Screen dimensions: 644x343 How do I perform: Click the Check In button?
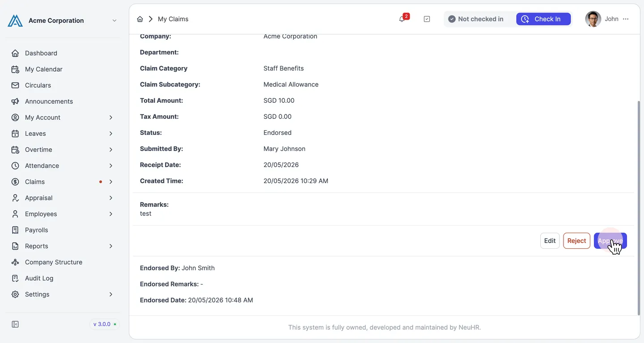pyautogui.click(x=543, y=19)
